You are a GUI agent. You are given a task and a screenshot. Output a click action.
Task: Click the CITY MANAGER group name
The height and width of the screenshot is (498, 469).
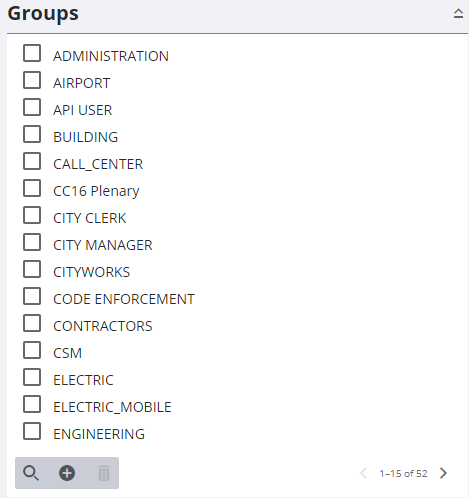pyautogui.click(x=103, y=245)
